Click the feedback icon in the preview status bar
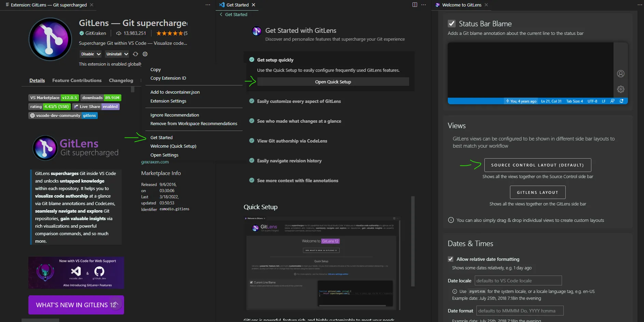644x322 pixels. pos(613,101)
